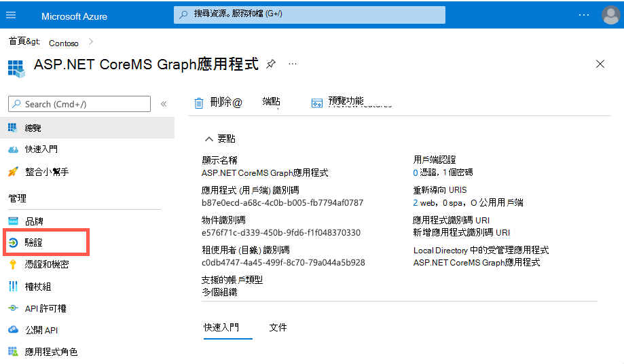Open API 許可權 in the sidebar
This screenshot has height=364, width=624.
(x=45, y=308)
